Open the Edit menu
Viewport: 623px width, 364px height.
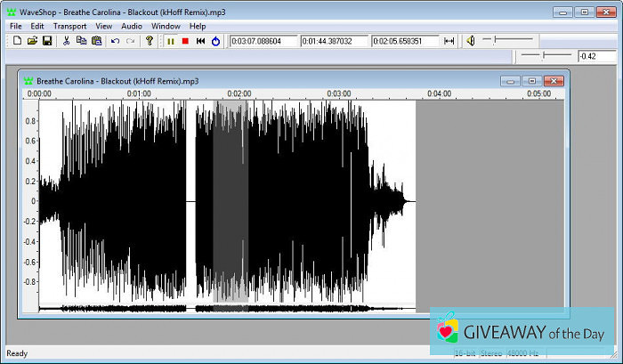click(x=37, y=26)
